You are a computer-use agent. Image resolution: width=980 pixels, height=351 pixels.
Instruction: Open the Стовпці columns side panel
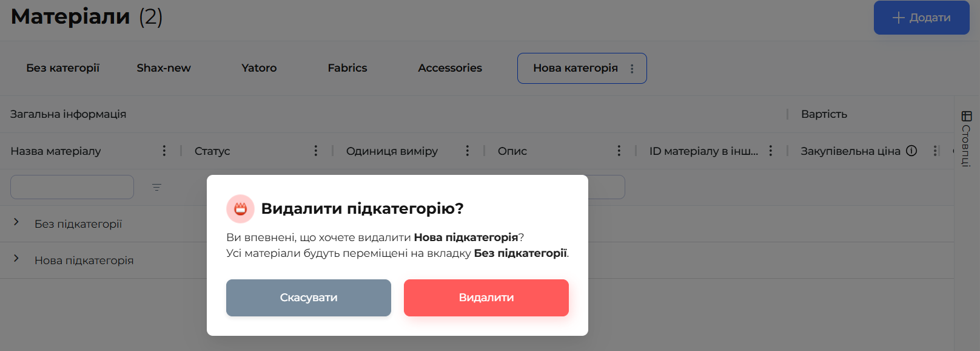pos(966,138)
